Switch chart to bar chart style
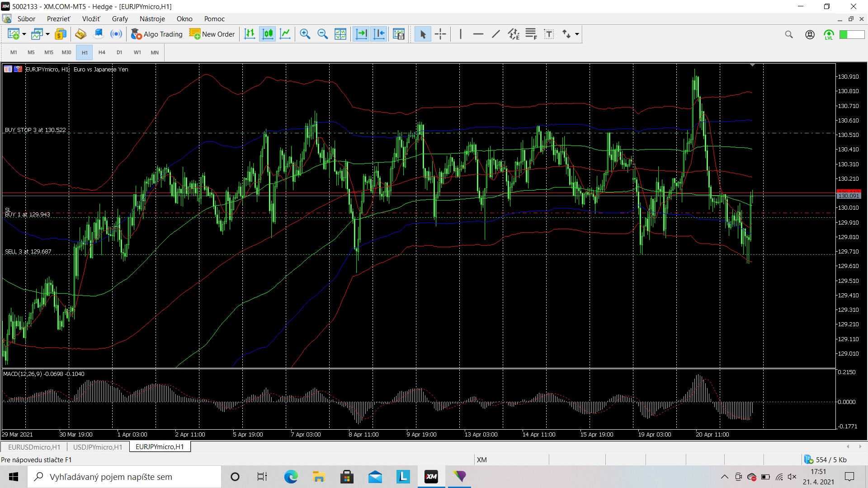Screen dimensions: 868x488 [x=250, y=34]
